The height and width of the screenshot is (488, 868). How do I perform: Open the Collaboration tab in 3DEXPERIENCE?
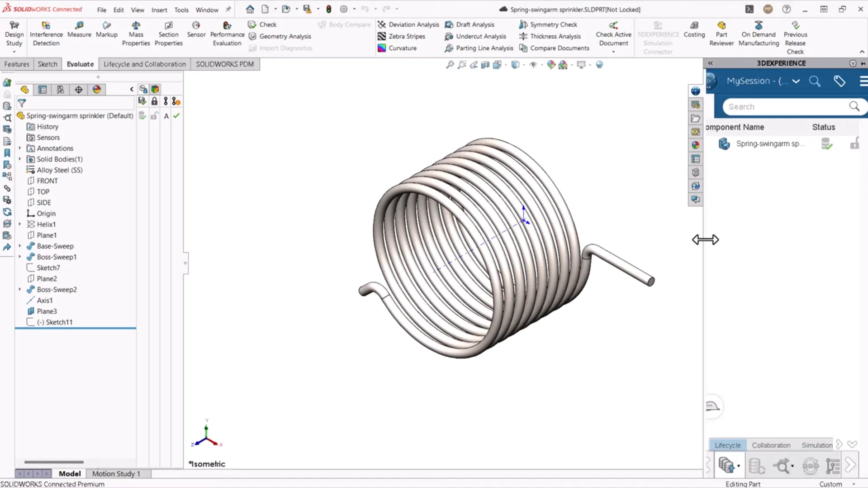(x=771, y=445)
